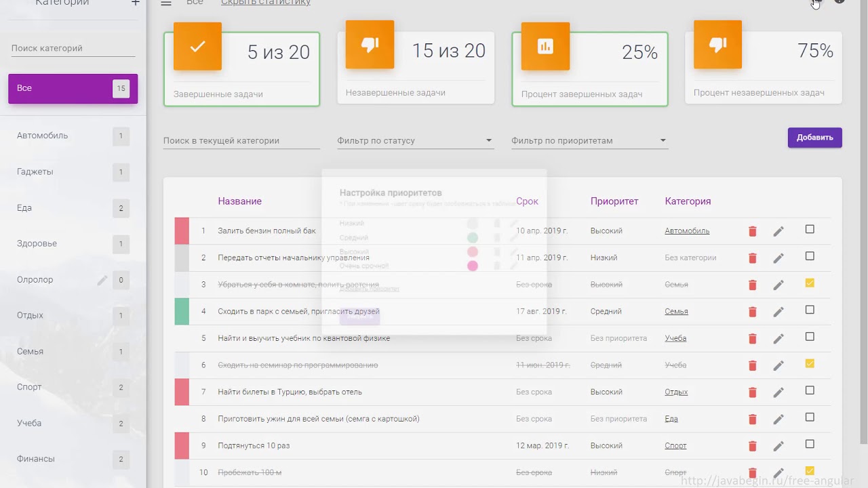Uncheck completed task 3 checkbox

point(810,283)
